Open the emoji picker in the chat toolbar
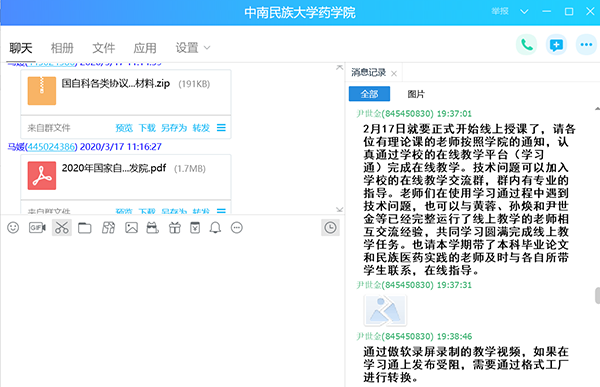This screenshot has width=600, height=387. pos(13,228)
